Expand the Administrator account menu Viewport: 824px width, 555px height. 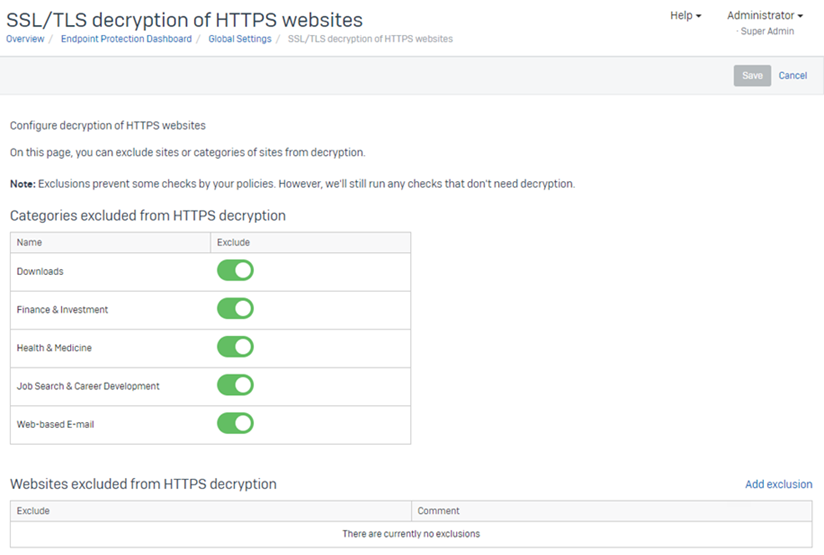click(764, 16)
